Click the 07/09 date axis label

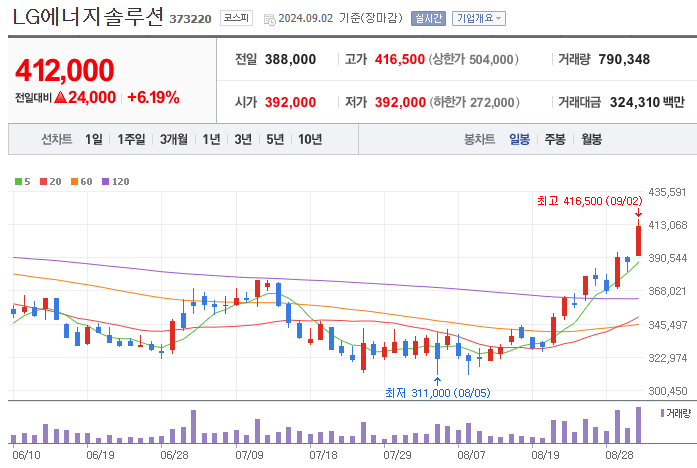tap(249, 455)
